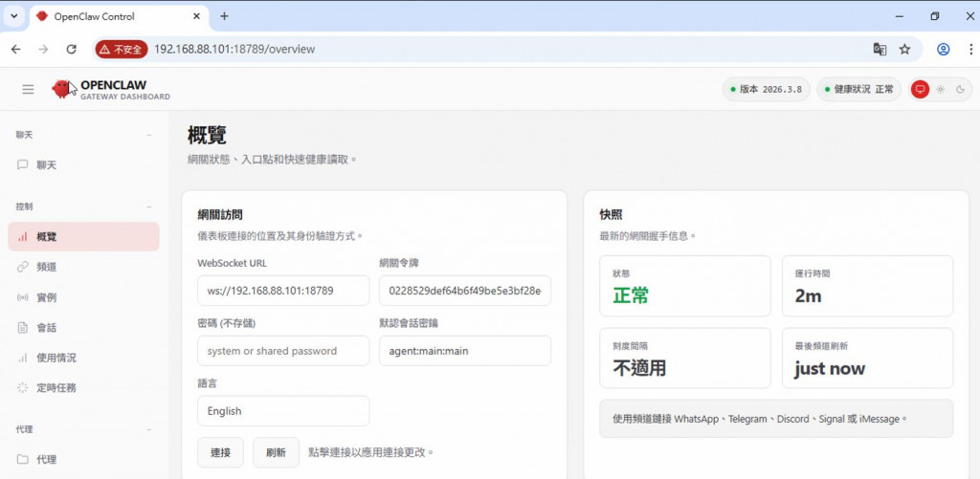
Task: Click the OpenClaw red lobster logo
Action: point(60,89)
